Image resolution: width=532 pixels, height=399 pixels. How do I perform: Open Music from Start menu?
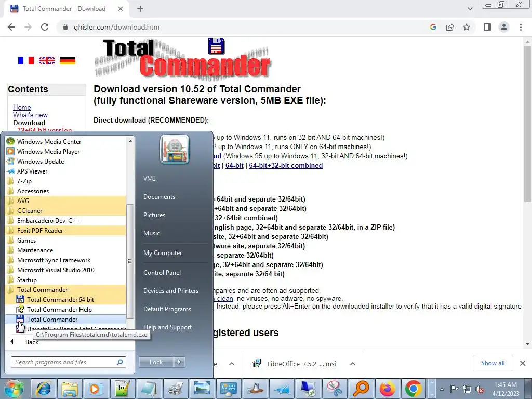(x=151, y=233)
